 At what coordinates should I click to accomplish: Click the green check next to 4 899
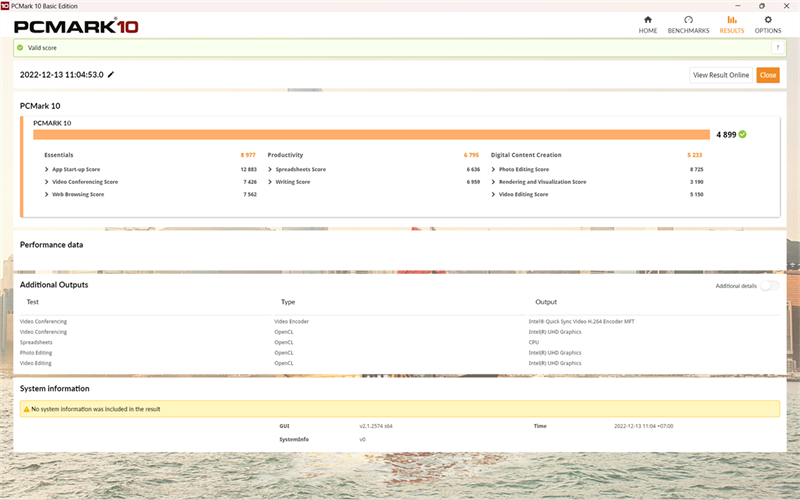coord(742,134)
